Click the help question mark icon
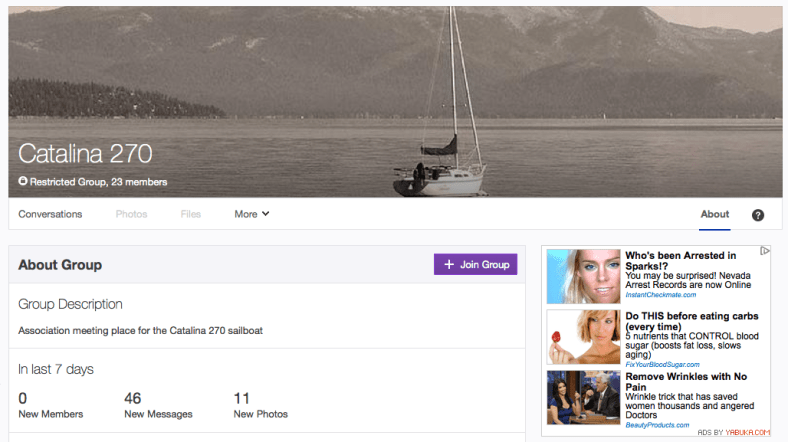788x442 pixels. tap(758, 215)
